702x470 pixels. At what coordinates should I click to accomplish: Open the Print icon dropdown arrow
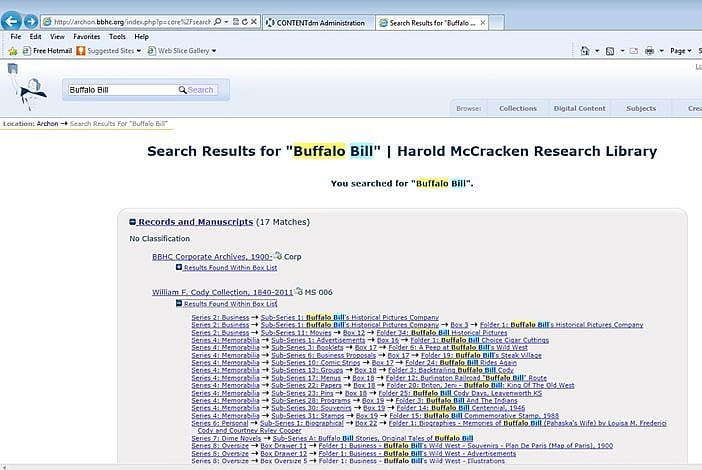(x=661, y=51)
